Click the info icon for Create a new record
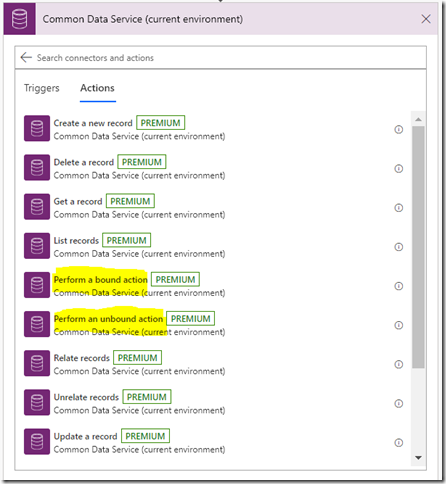Viewport: 446px width, 484px height. click(399, 129)
